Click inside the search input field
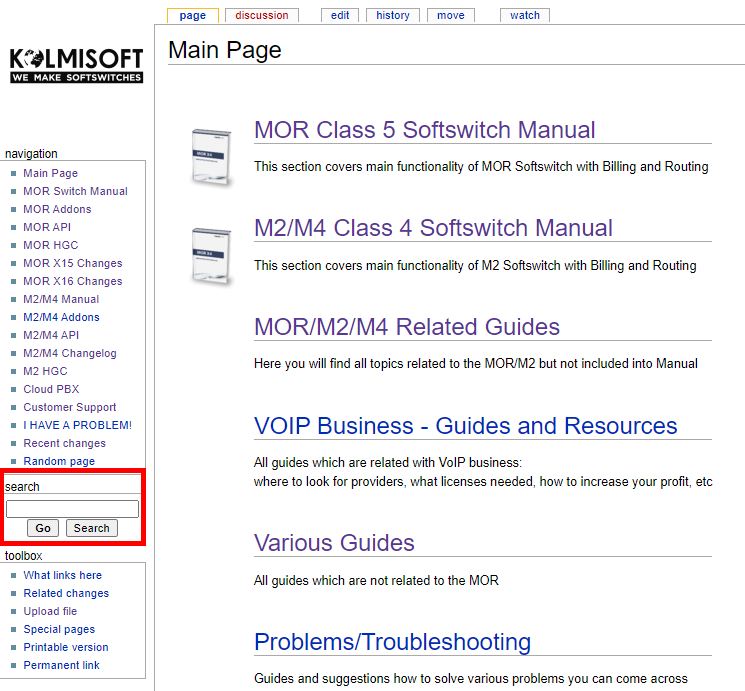The height and width of the screenshot is (691, 745). (72, 509)
